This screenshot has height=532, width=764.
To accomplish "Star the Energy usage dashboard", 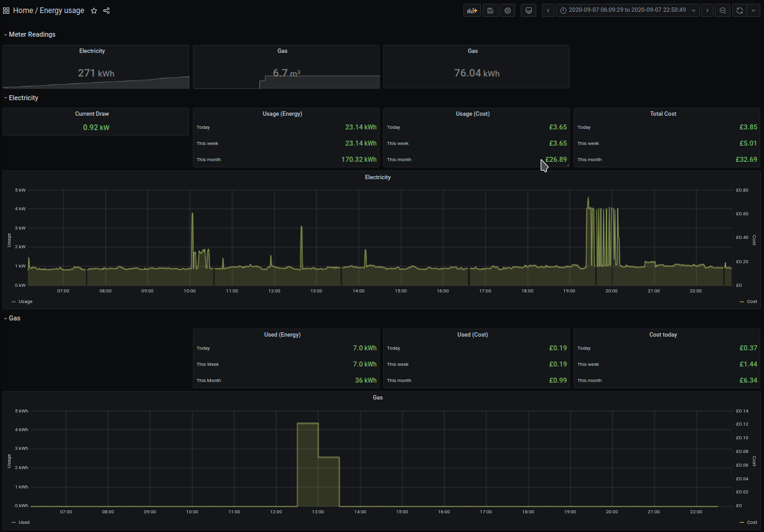I will [x=93, y=11].
